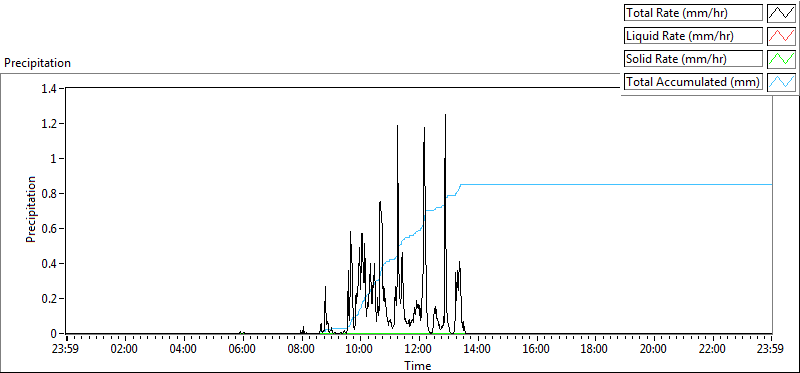Select the Total Accumulated (mm) legend label
Image resolution: width=800 pixels, height=373 pixels.
click(693, 82)
